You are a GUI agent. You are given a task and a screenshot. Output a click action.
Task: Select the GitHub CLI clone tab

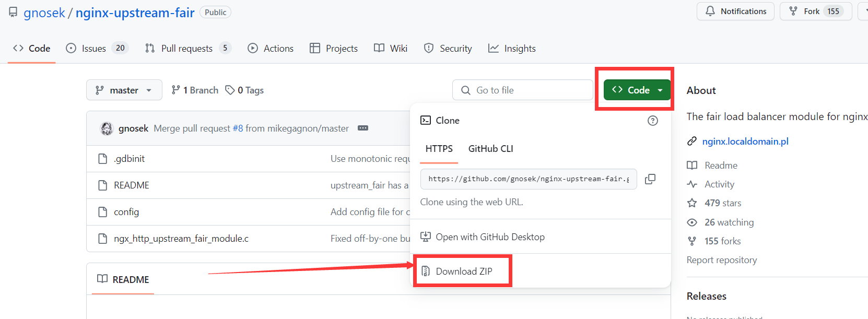click(x=491, y=149)
